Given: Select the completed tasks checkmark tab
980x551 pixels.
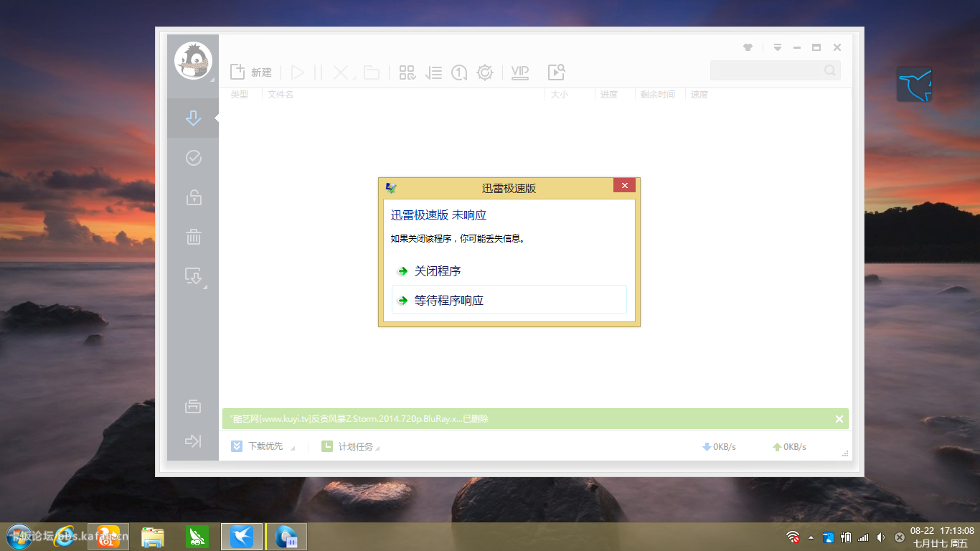Looking at the screenshot, I should pyautogui.click(x=193, y=158).
